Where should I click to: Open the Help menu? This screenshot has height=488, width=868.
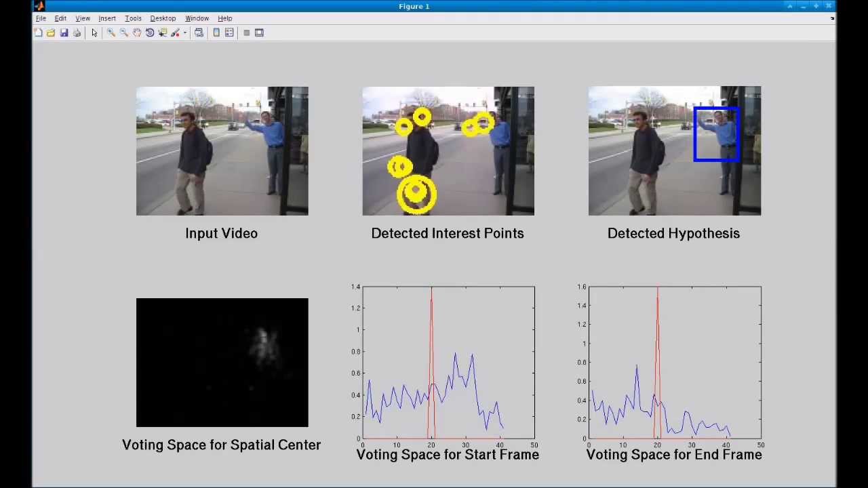click(x=224, y=18)
